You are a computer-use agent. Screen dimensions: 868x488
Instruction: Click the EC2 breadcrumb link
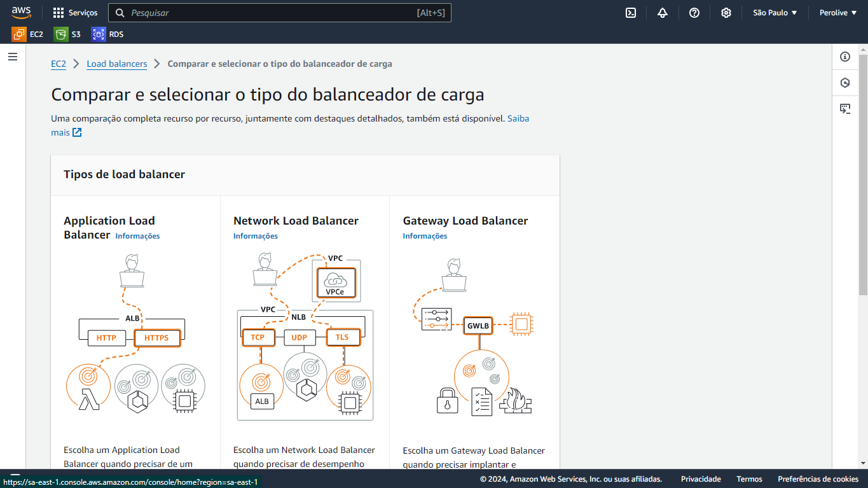point(59,64)
